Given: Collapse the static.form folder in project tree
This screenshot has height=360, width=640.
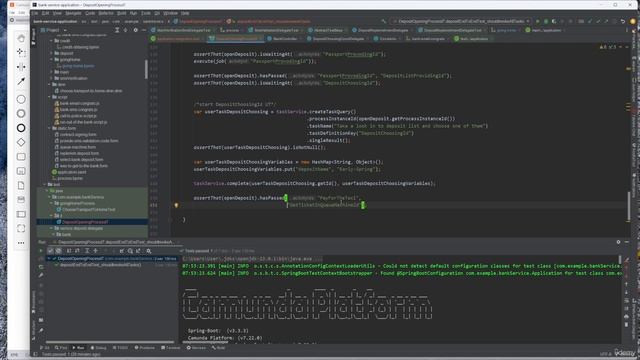Looking at the screenshot, I should click(x=49, y=128).
